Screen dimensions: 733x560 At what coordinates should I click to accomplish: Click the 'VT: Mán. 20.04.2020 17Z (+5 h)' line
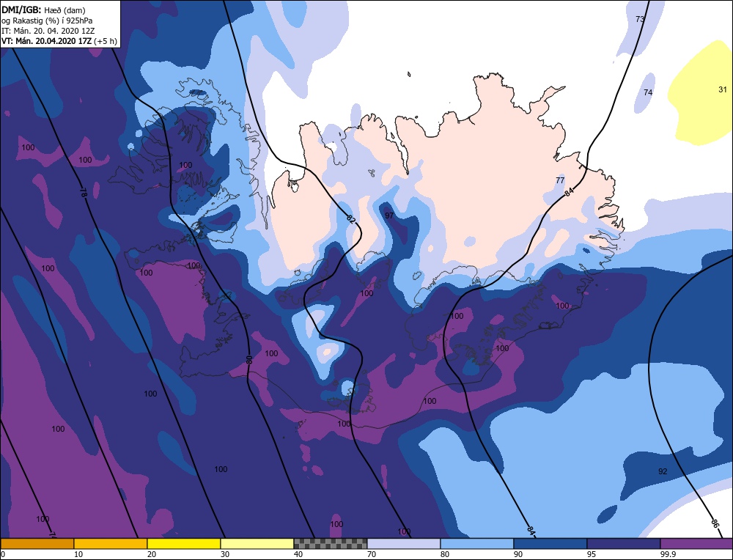coord(59,41)
